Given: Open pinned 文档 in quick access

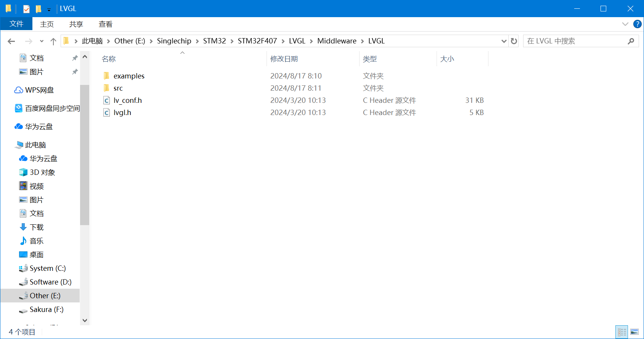Looking at the screenshot, I should click(x=37, y=58).
